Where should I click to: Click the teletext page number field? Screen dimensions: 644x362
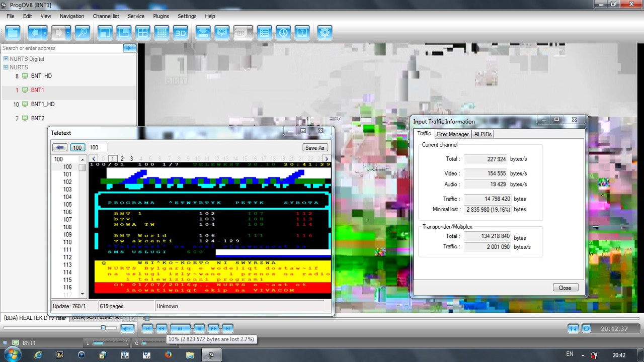(x=97, y=147)
